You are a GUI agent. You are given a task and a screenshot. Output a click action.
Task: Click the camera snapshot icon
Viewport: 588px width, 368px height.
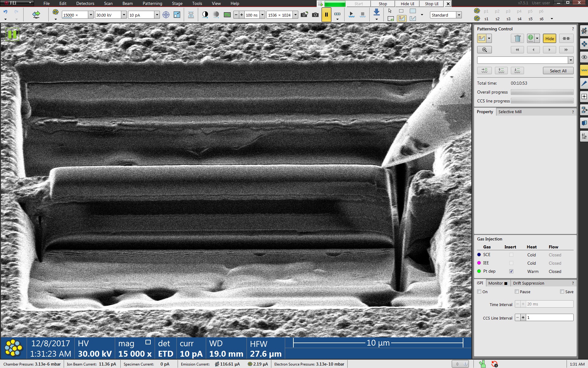[x=315, y=15]
